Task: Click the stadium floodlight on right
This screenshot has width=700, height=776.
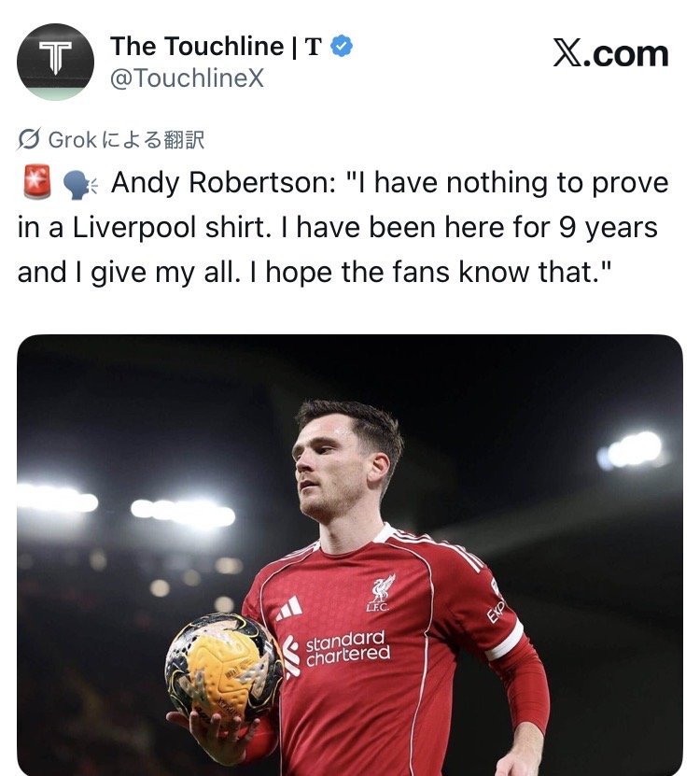Action: [x=633, y=450]
